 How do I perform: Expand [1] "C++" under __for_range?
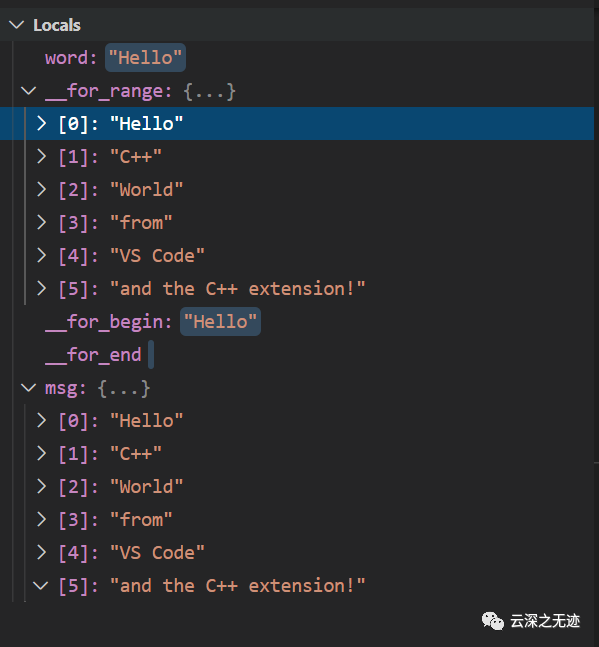42,156
